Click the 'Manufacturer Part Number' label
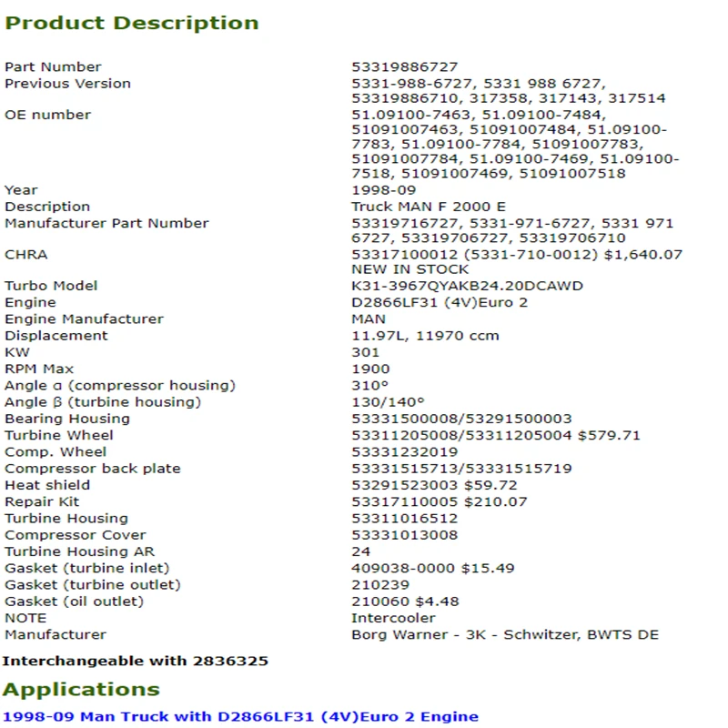 pos(106,223)
